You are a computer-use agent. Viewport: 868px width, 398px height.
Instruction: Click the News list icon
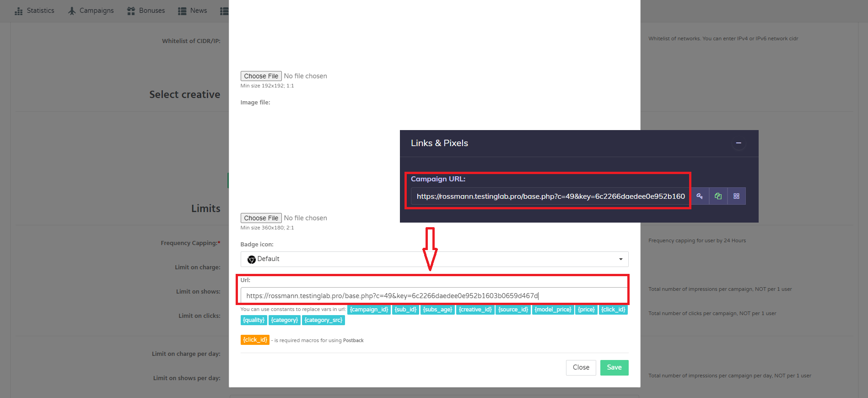pyautogui.click(x=182, y=11)
